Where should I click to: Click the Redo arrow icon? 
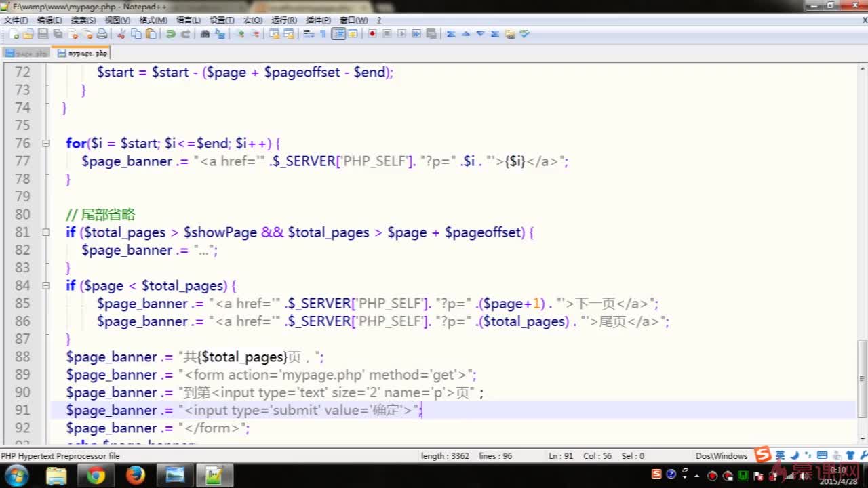[185, 34]
